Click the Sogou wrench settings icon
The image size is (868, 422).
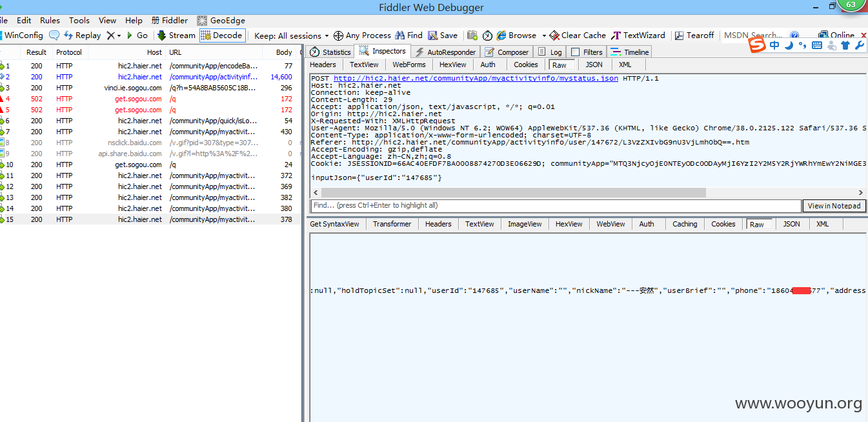pyautogui.click(x=859, y=45)
